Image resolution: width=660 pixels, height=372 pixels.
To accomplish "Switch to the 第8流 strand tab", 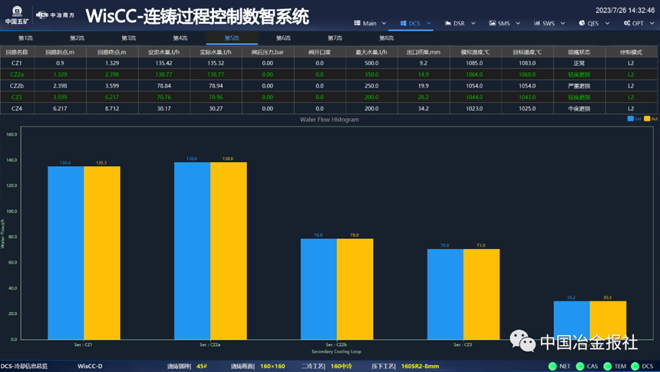I will 386,38.
